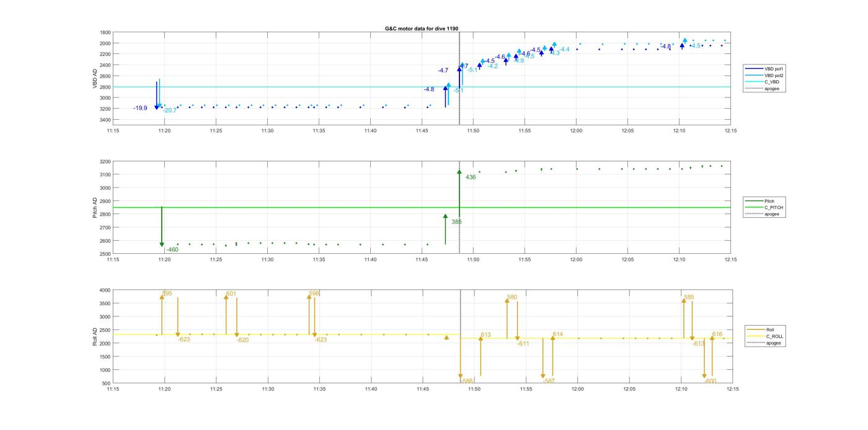Click the '-19.9' VBD data label
Image resolution: width=868 pixels, height=430 pixels.
140,108
